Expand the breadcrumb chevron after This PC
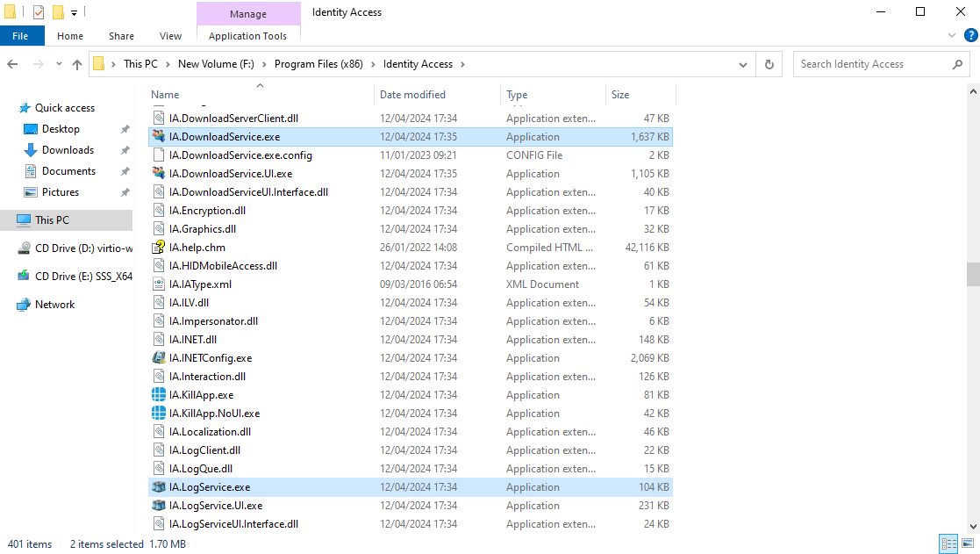The height and width of the screenshot is (554, 980). tap(168, 64)
